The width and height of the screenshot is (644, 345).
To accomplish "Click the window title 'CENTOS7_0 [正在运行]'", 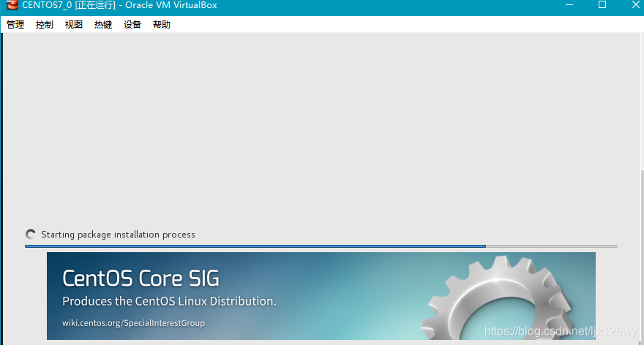I will click(69, 5).
